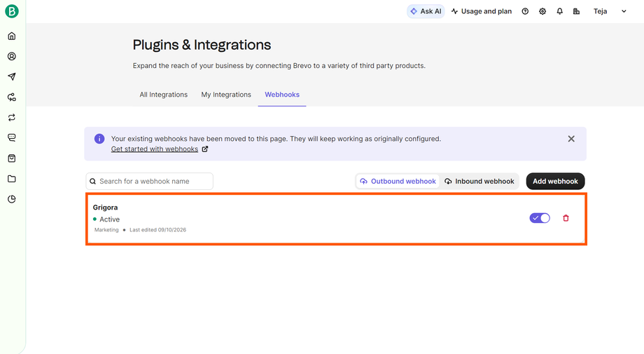Toggle the Grigora webhook switch off
This screenshot has width=644, height=354.
tap(540, 218)
